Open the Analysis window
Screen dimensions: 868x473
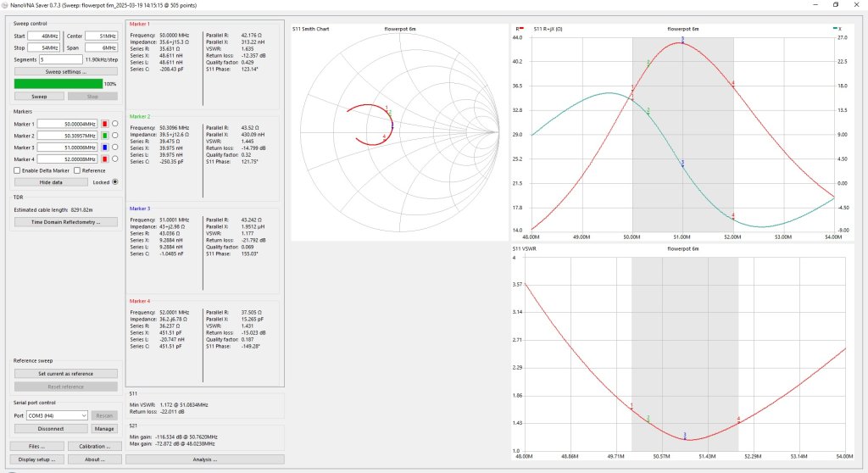(x=205, y=459)
